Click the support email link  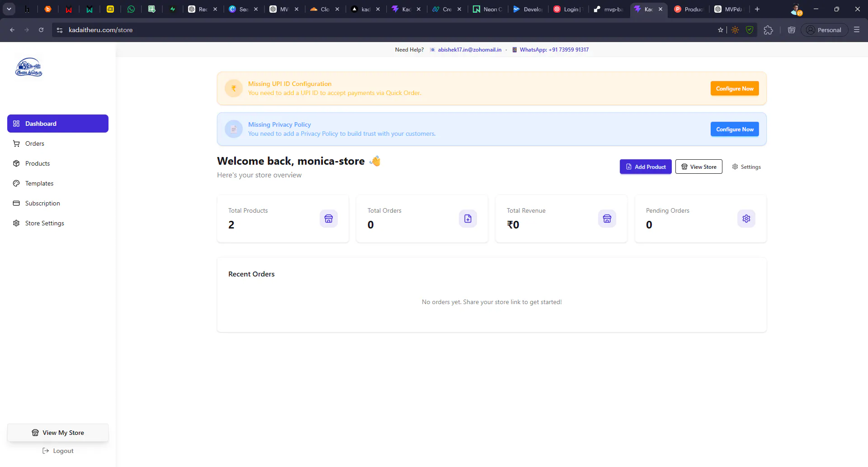point(469,50)
